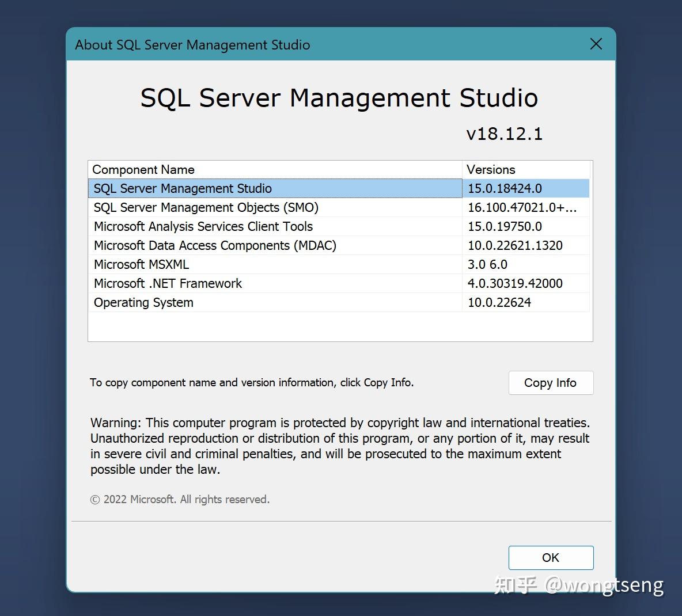Click .NET version 4.0.30319.42000 cell
Screen dimensions: 682x616
[515, 283]
